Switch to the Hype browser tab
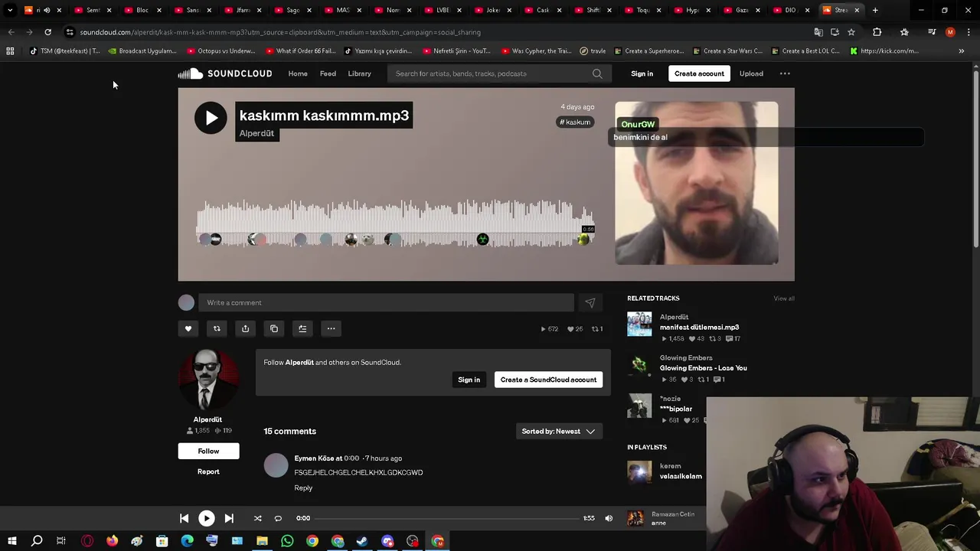The height and width of the screenshot is (551, 980). pyautogui.click(x=691, y=10)
